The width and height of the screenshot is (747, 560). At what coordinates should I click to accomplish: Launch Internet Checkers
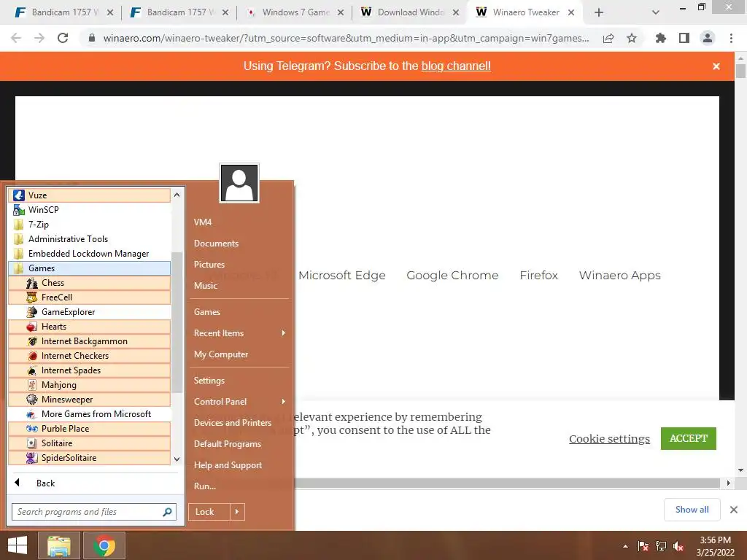(89, 356)
